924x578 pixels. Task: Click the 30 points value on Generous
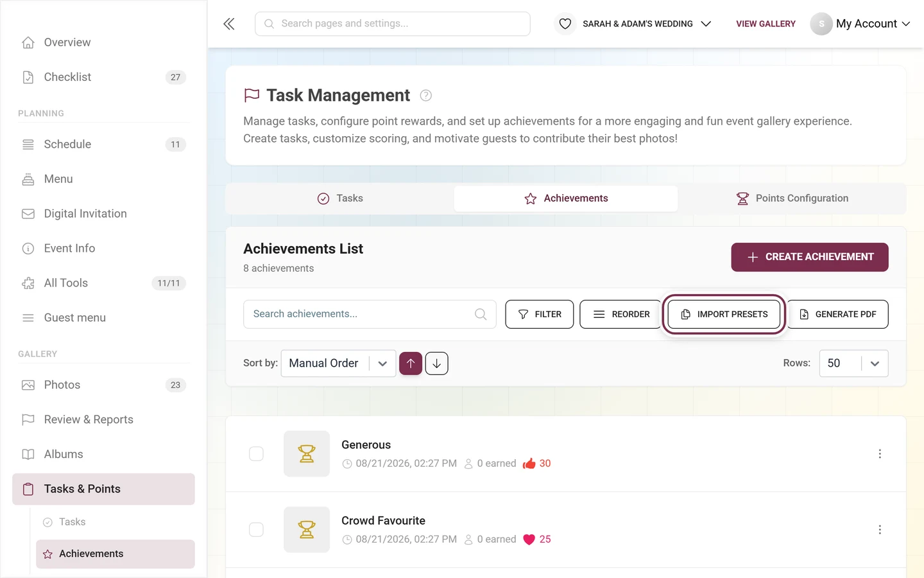(x=545, y=464)
